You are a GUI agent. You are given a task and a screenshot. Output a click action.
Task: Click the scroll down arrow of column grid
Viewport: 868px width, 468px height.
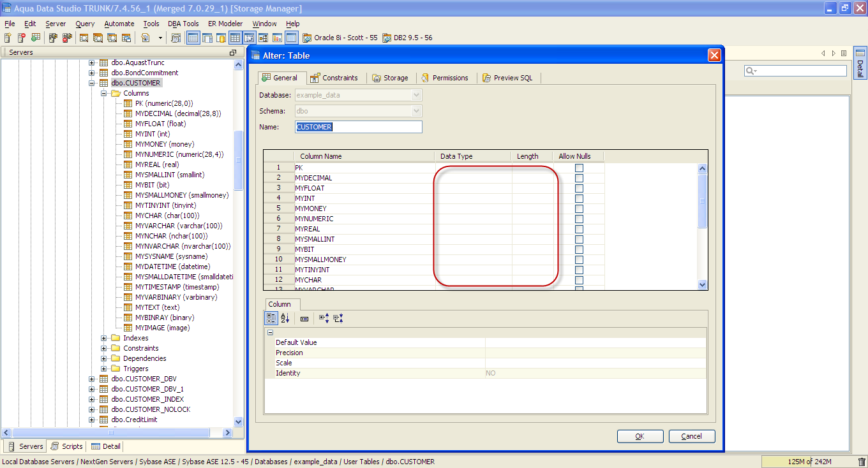703,284
